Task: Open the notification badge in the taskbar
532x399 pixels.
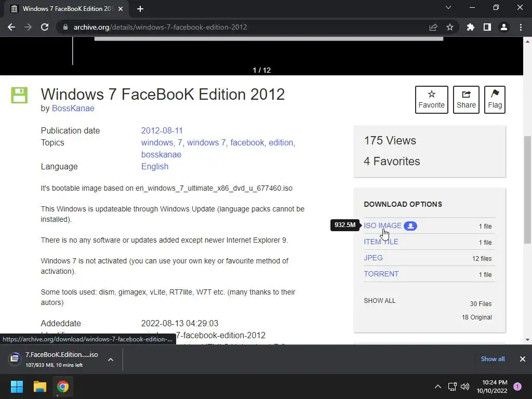Action: tap(517, 387)
